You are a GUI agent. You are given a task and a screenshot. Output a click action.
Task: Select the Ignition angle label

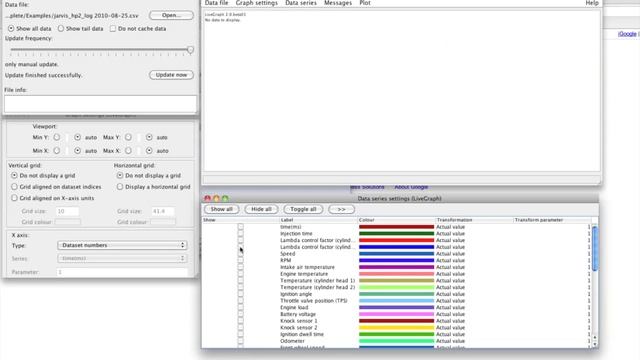coord(296,294)
